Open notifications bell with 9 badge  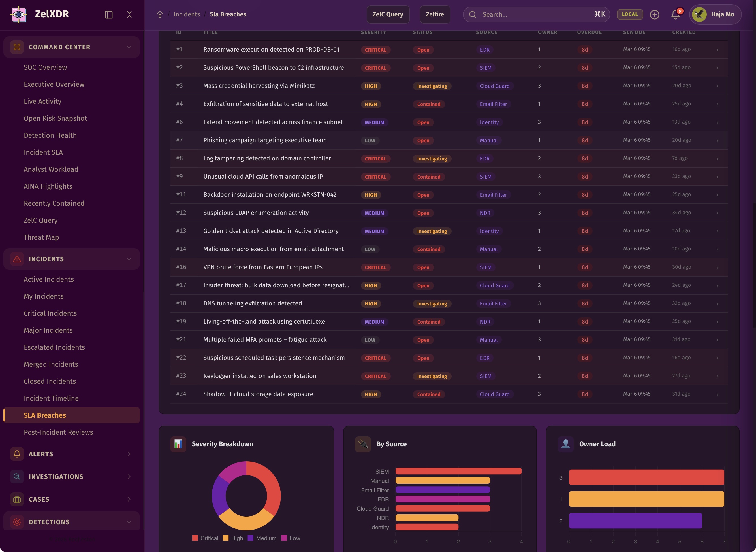[x=676, y=14]
